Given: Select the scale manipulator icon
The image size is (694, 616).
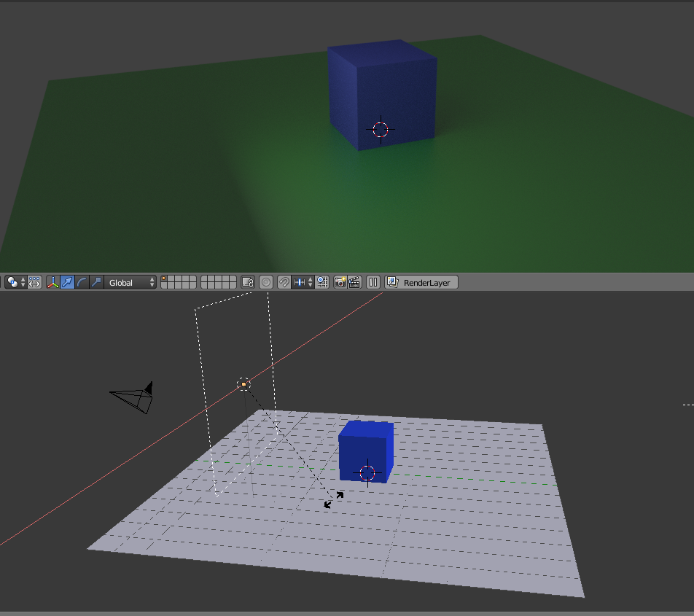Looking at the screenshot, I should click(x=96, y=282).
